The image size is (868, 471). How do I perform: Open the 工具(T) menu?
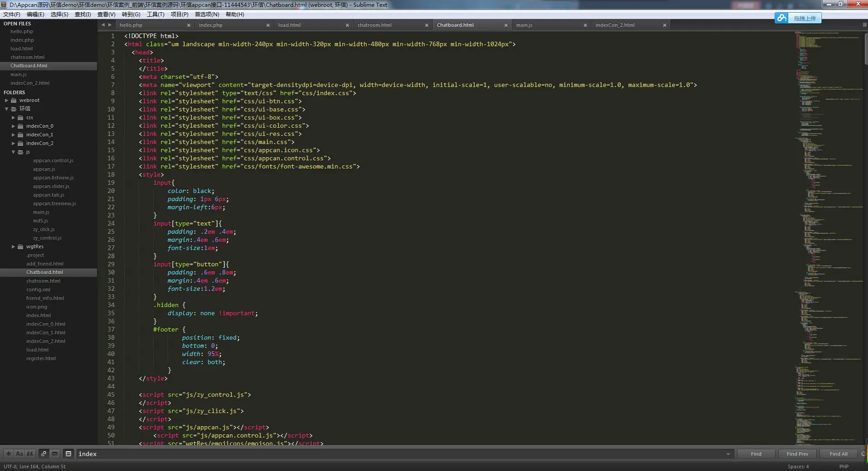coord(155,14)
